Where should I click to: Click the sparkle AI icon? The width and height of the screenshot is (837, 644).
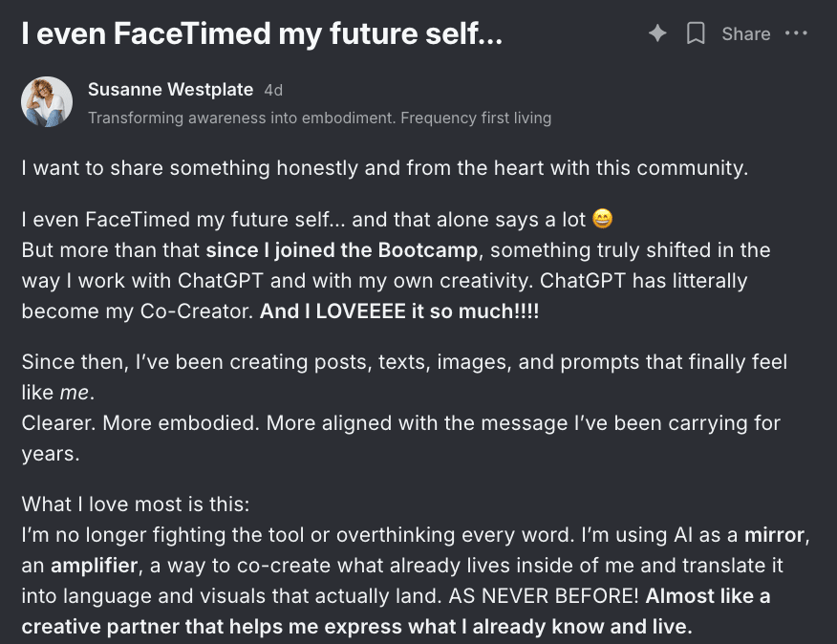coord(657,33)
